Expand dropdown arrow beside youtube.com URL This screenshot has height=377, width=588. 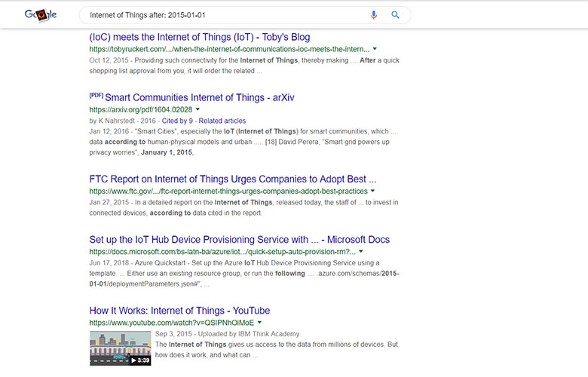259,322
